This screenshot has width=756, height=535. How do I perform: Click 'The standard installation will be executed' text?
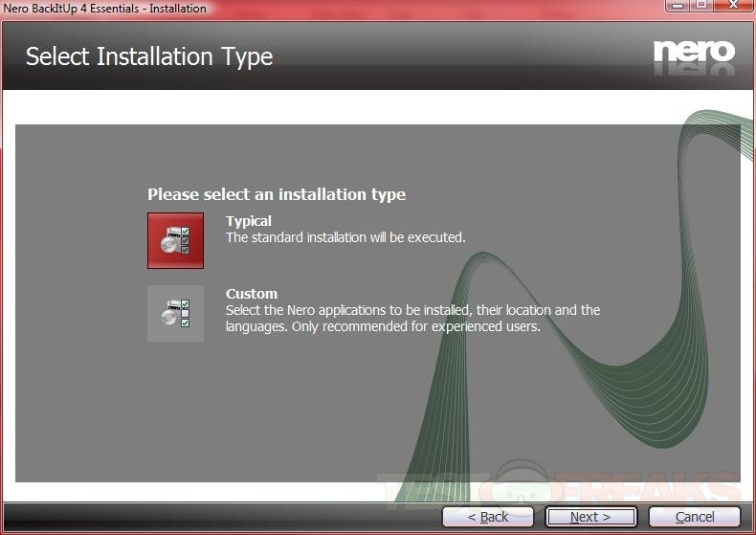[345, 237]
